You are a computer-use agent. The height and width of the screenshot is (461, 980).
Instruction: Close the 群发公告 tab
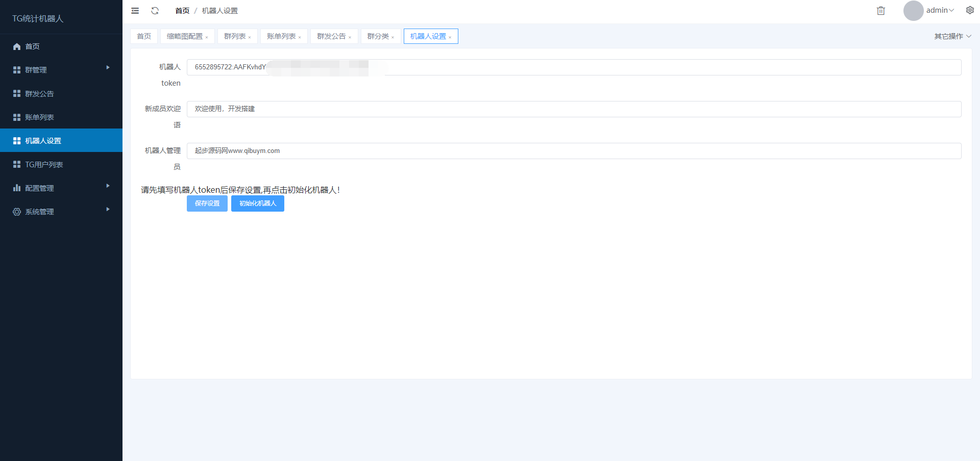point(350,37)
